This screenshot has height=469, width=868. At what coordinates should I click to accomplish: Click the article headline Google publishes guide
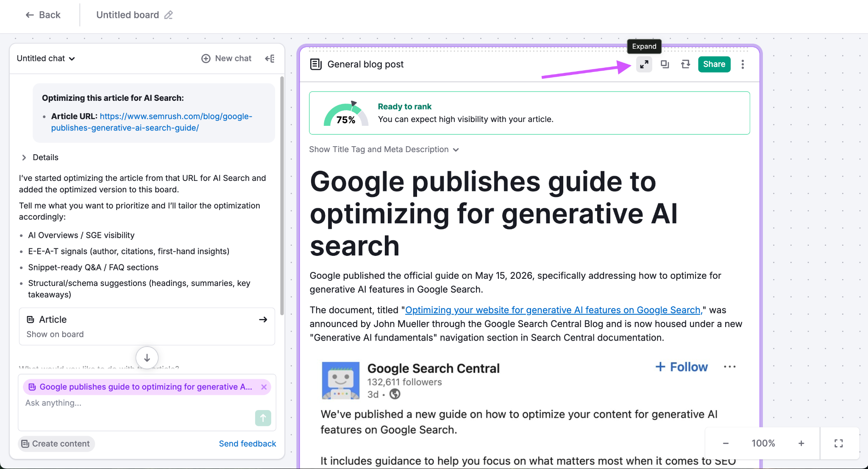click(494, 214)
